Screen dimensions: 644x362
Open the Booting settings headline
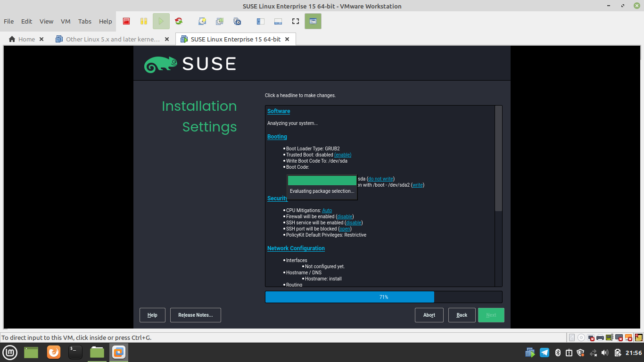click(x=277, y=137)
